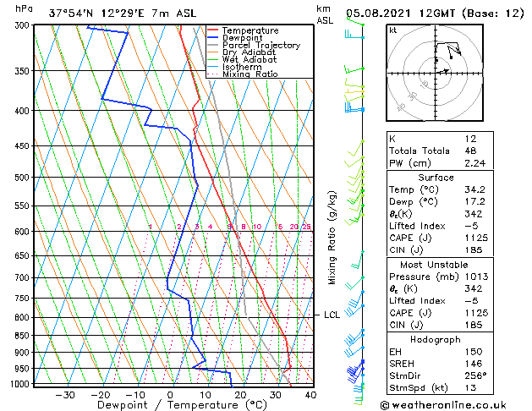Click the km ASL axis label
532x411 pixels.
pos(325,15)
